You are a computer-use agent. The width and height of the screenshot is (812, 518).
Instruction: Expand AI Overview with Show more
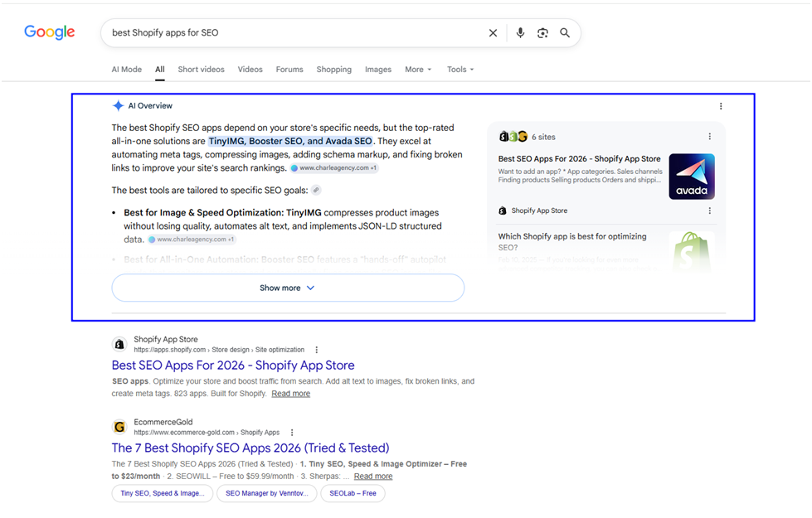(x=288, y=288)
